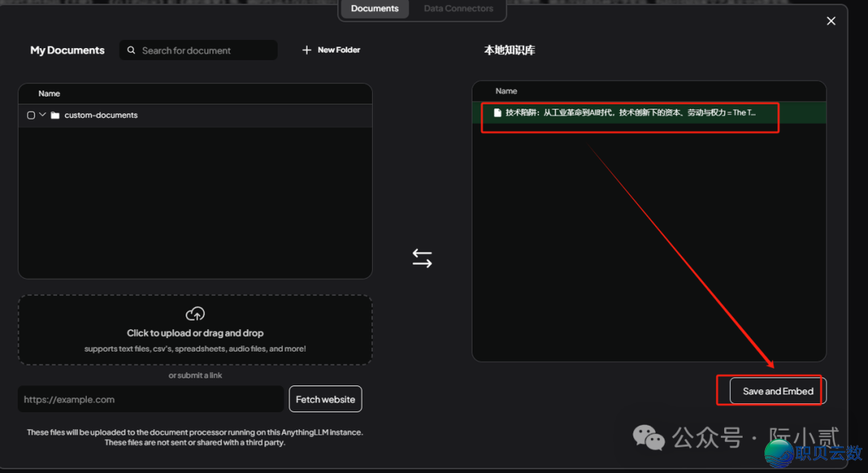Click the Fetch website button
Screen dimensions: 868x473
(325, 399)
